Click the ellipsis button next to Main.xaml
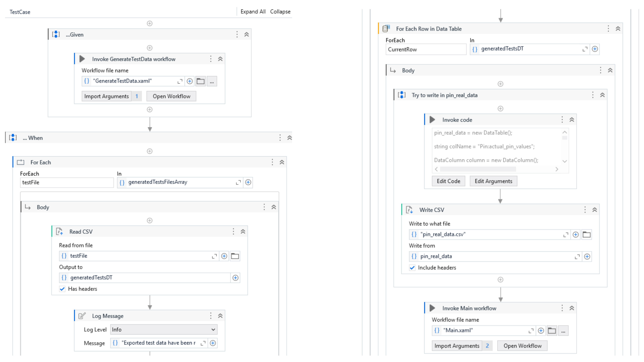Image resolution: width=644 pixels, height=362 pixels. point(563,331)
